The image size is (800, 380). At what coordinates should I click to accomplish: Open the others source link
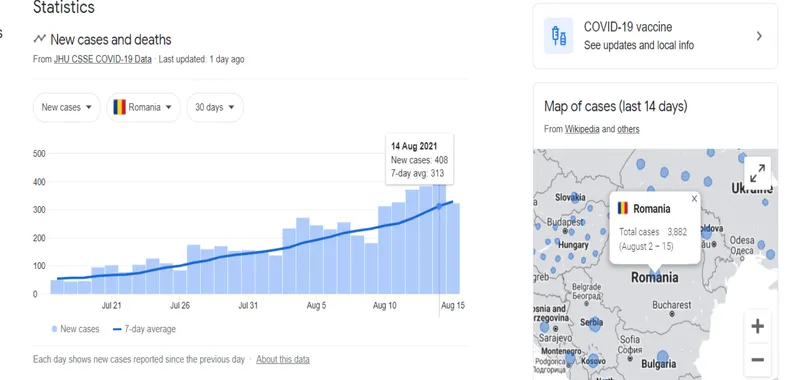click(x=628, y=129)
